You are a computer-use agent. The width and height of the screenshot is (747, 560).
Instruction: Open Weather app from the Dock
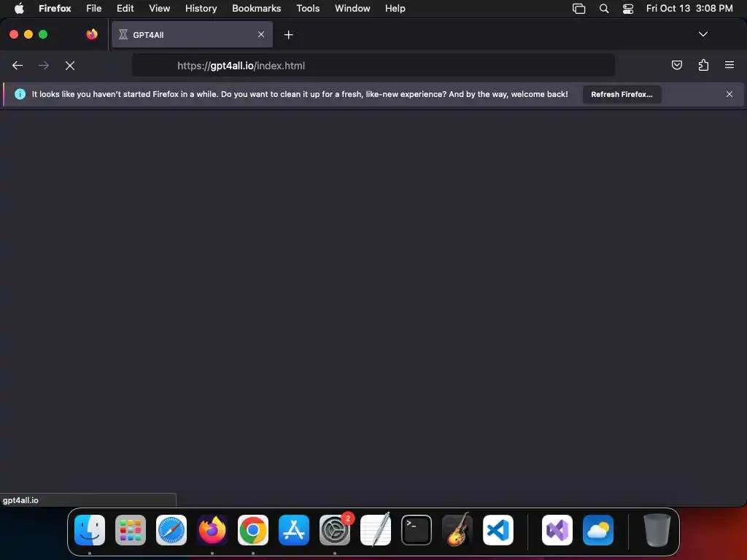click(x=598, y=529)
